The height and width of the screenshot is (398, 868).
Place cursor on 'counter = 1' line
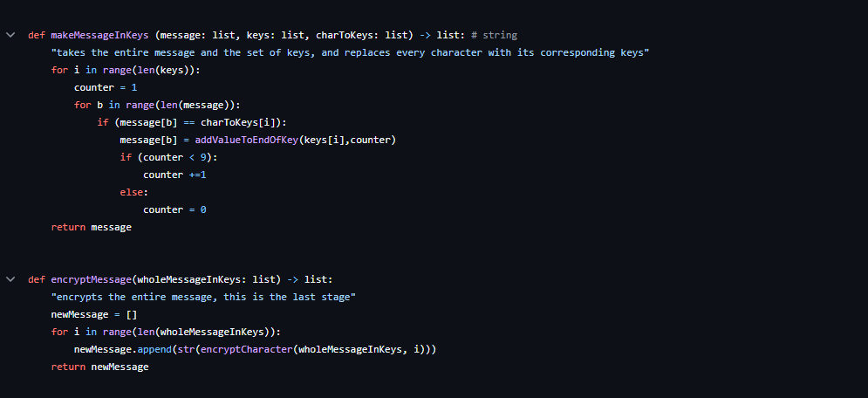(106, 87)
